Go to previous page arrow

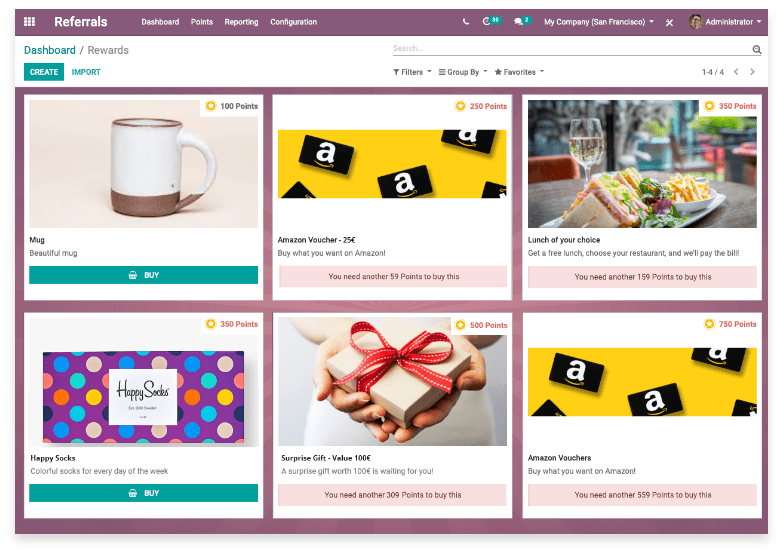[736, 72]
